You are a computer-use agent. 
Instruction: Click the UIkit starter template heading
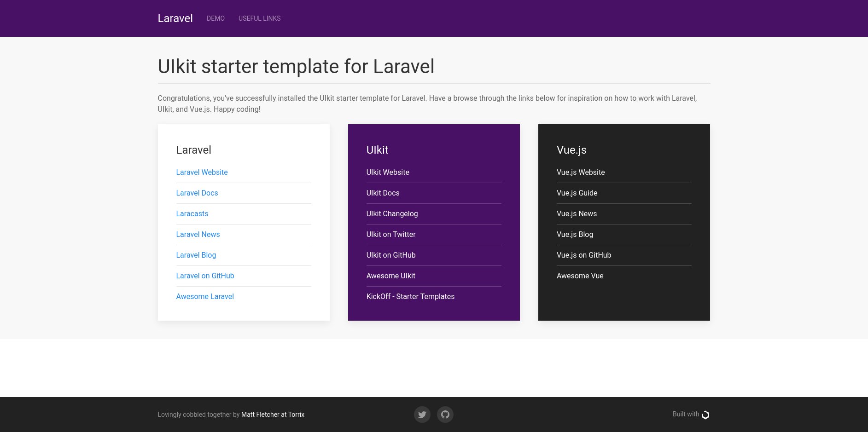point(296,66)
